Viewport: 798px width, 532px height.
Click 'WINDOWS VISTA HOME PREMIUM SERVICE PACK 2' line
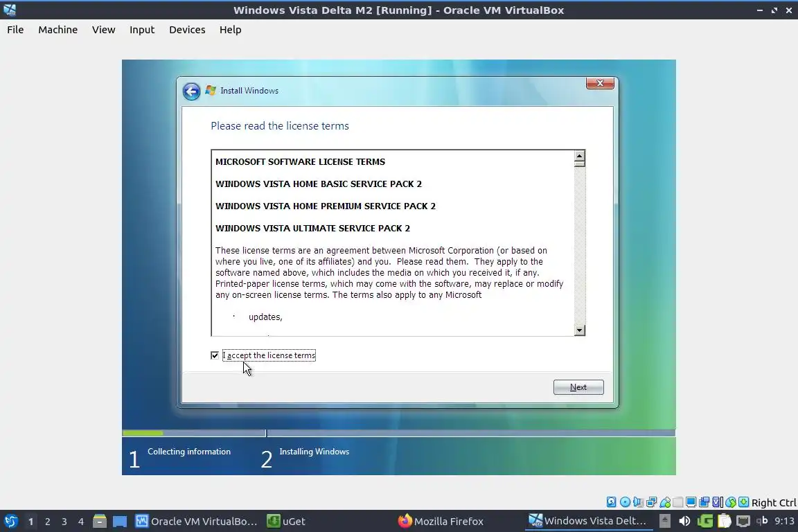pyautogui.click(x=326, y=206)
